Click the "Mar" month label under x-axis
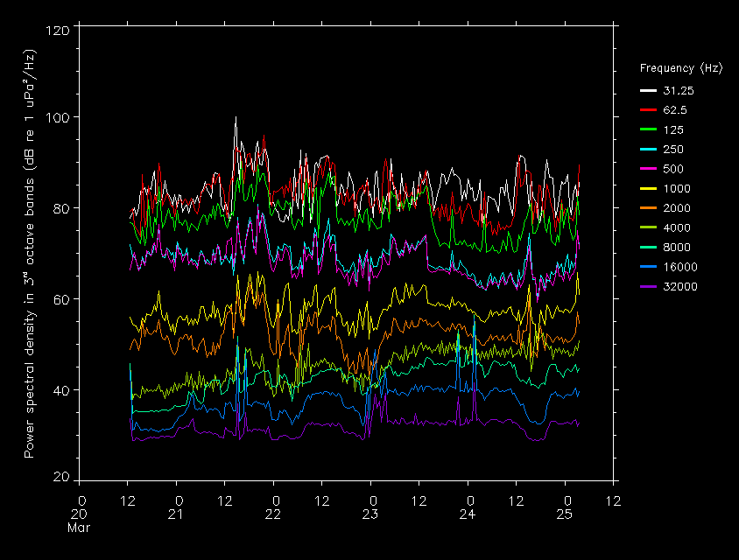 [80, 528]
